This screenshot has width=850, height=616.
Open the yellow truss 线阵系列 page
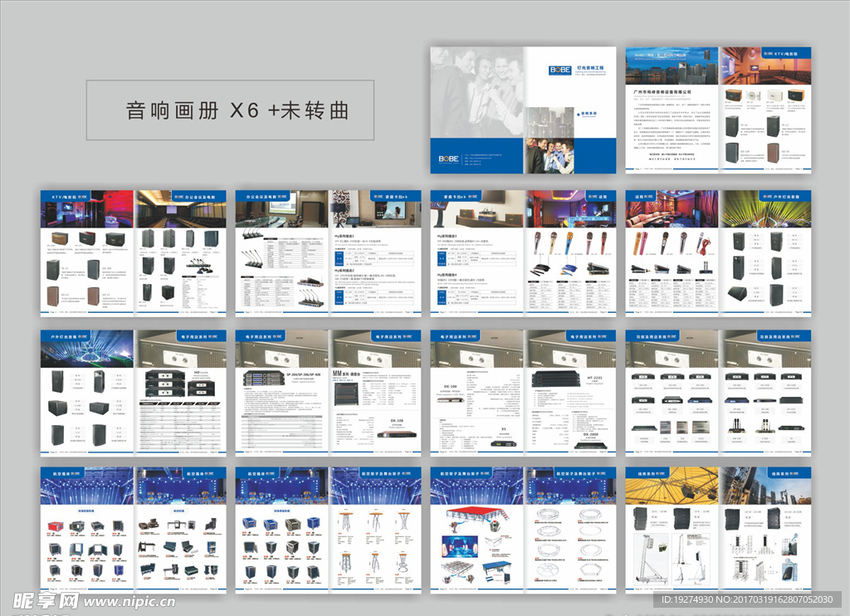pyautogui.click(x=671, y=530)
